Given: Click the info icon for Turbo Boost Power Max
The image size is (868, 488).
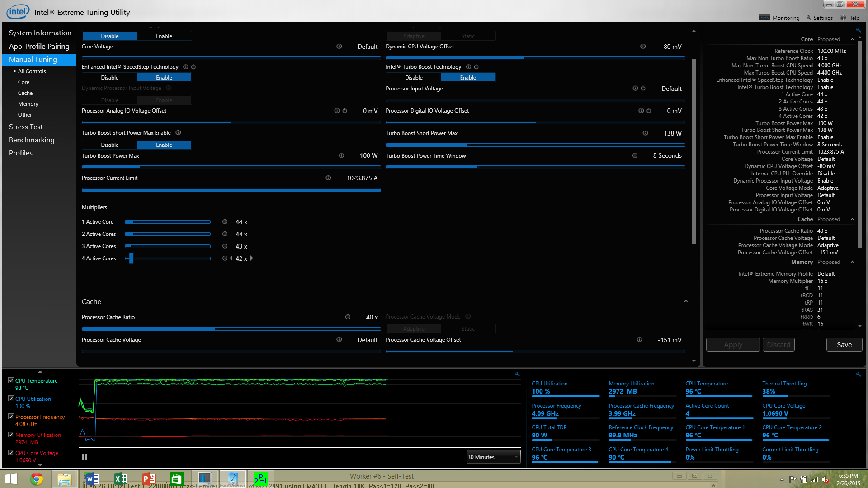Looking at the screenshot, I should point(341,155).
